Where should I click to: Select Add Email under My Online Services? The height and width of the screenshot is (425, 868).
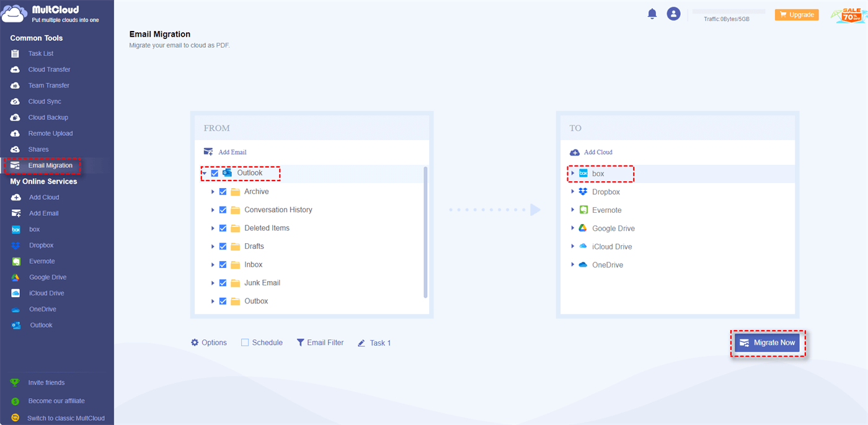coord(44,213)
